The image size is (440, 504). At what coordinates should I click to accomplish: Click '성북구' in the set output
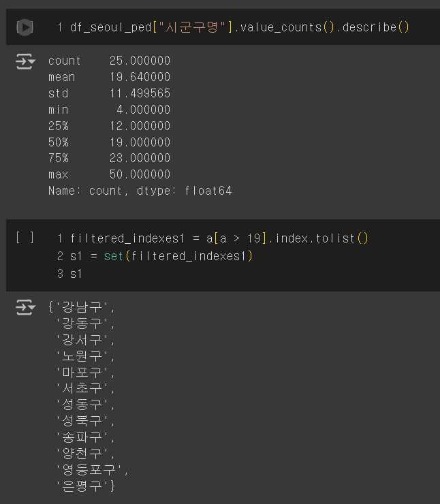[x=82, y=421]
